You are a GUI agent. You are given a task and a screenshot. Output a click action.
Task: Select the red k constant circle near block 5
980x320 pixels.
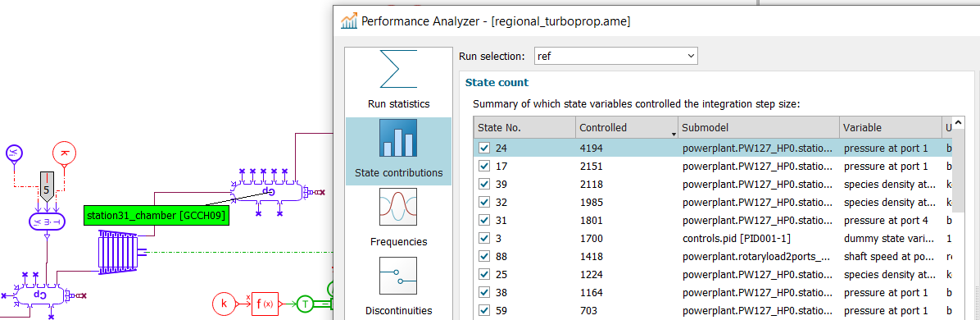tap(64, 152)
